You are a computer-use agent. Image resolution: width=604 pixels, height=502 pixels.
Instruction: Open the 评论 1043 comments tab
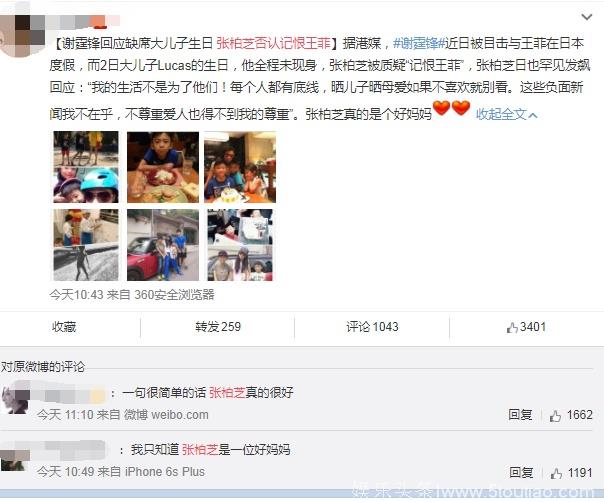pyautogui.click(x=372, y=327)
